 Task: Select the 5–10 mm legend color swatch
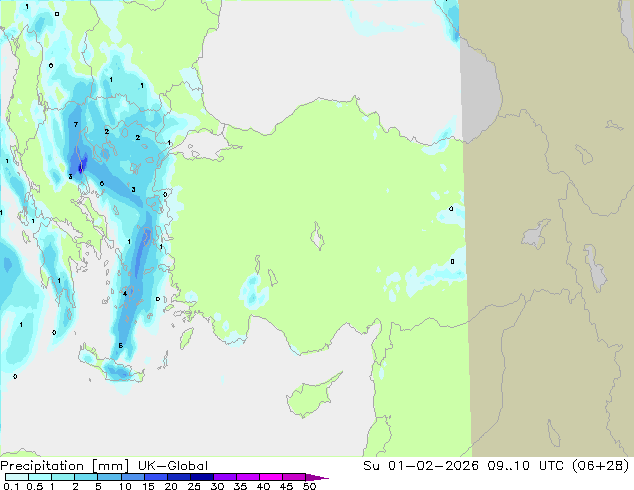click(109, 477)
